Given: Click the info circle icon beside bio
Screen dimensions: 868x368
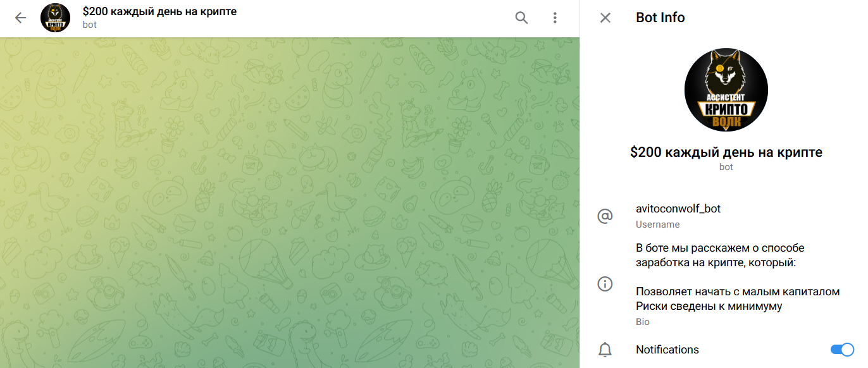Looking at the screenshot, I should (x=605, y=285).
